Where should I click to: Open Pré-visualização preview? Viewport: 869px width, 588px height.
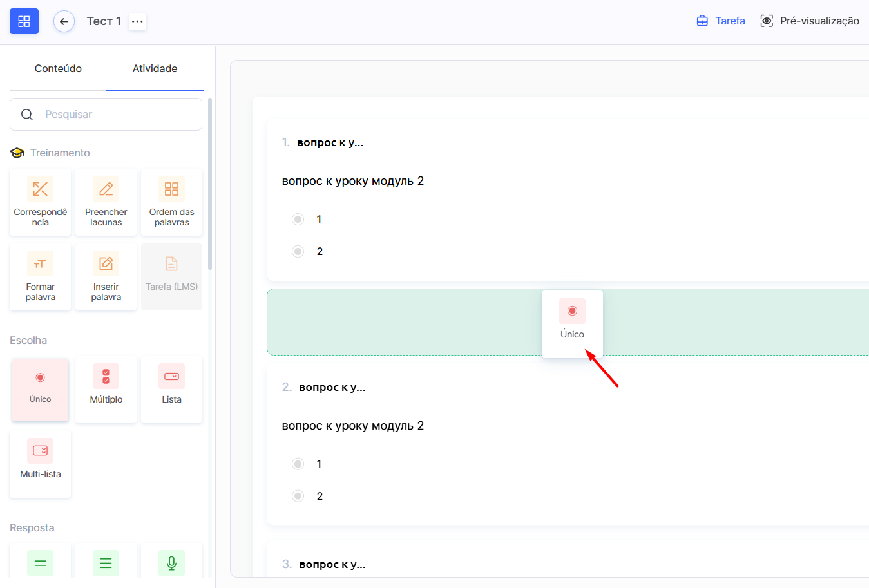(810, 21)
